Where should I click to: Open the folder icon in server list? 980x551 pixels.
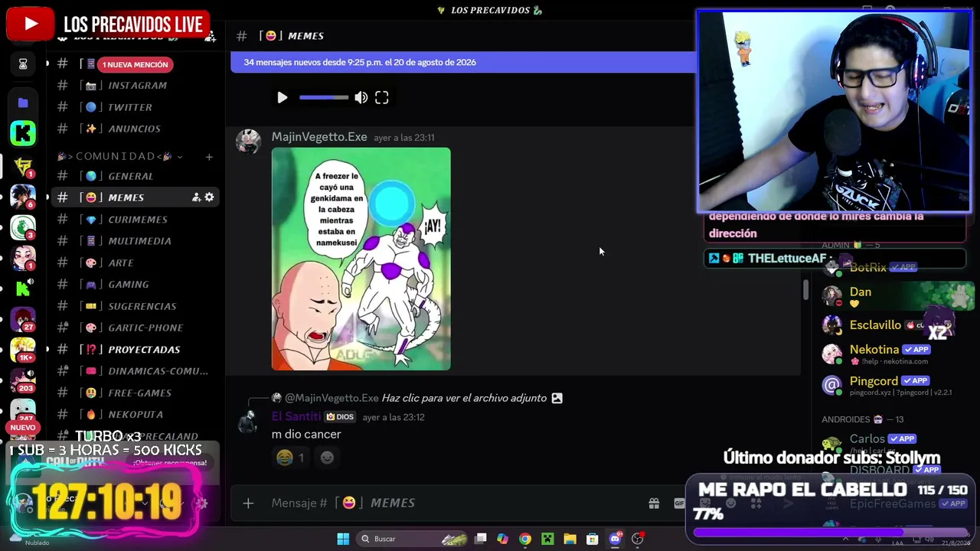pos(23,103)
